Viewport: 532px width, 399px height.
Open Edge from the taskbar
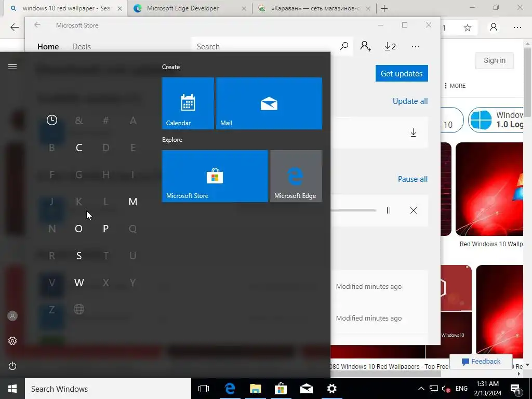click(x=230, y=389)
